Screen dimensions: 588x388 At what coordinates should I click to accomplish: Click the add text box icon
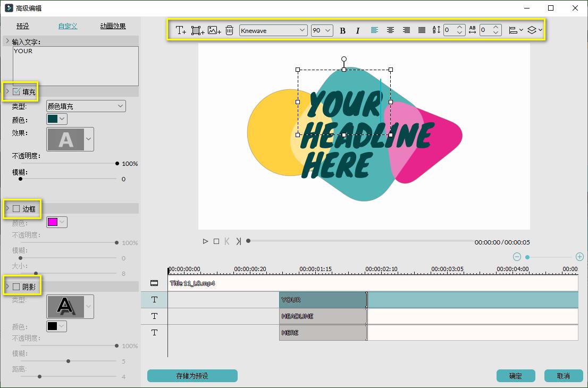coord(181,30)
